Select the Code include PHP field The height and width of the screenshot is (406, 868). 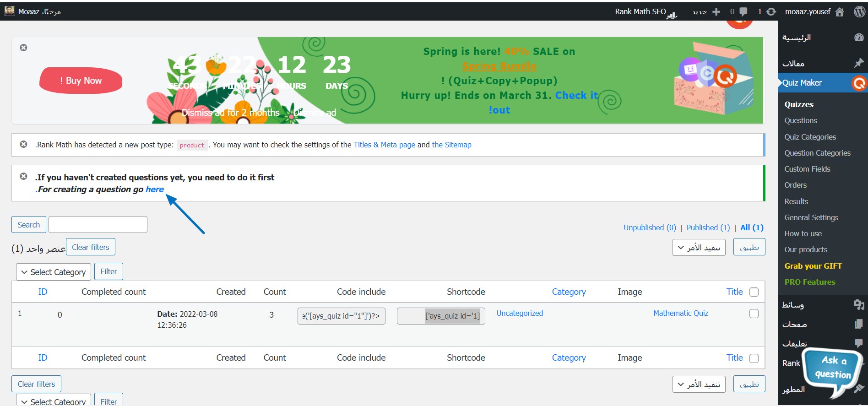click(x=342, y=316)
